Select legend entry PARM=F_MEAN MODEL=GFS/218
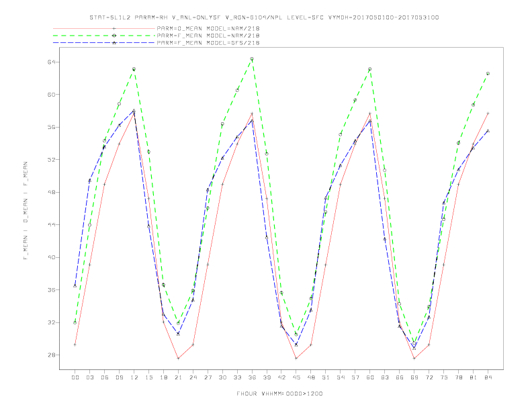The height and width of the screenshot is (411, 532). tap(208, 43)
